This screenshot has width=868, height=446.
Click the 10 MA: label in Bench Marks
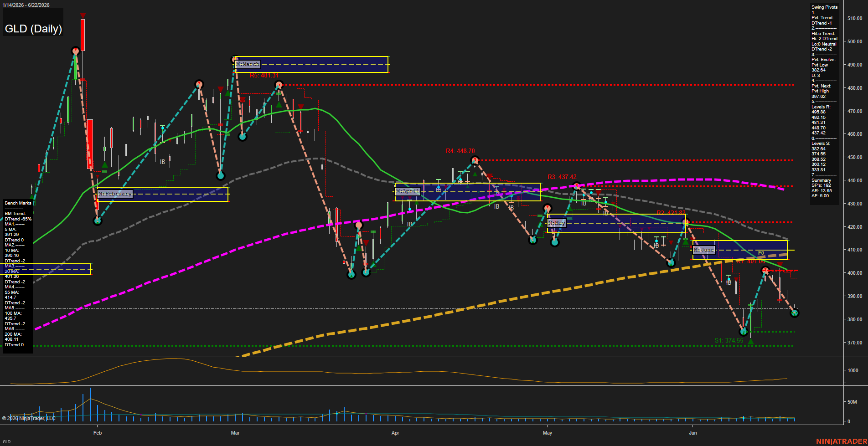[x=12, y=251]
